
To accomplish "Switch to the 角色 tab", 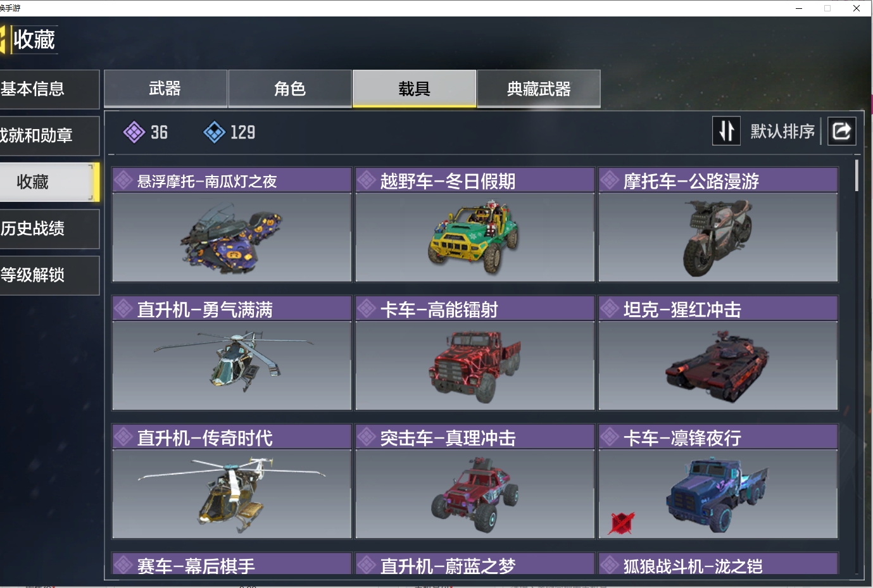I will 290,89.
